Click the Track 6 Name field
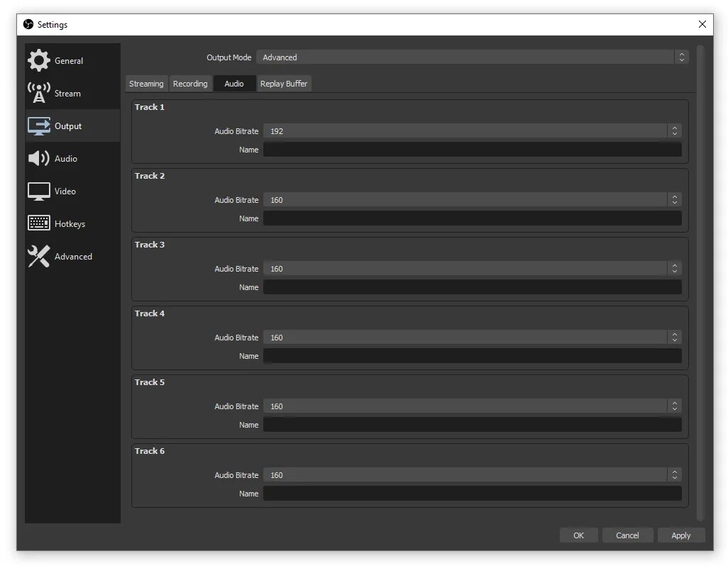This screenshot has width=728, height=573. coord(472,493)
